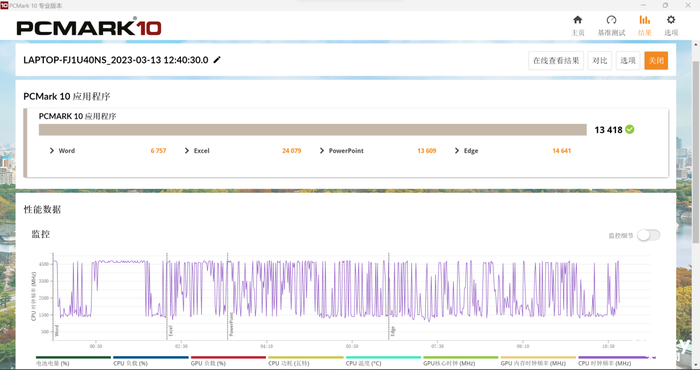The image size is (700, 370).
Task: Click the beige PCMARK 10 score bar
Action: pyautogui.click(x=312, y=129)
